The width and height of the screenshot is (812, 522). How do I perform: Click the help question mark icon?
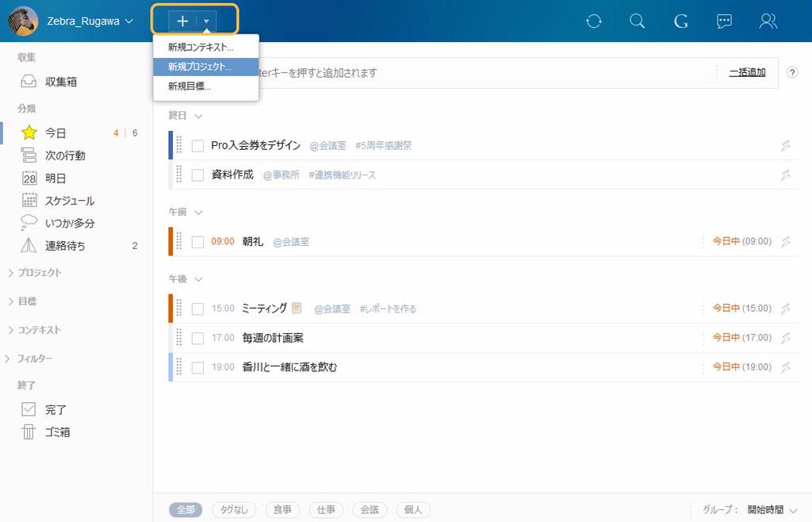point(792,72)
